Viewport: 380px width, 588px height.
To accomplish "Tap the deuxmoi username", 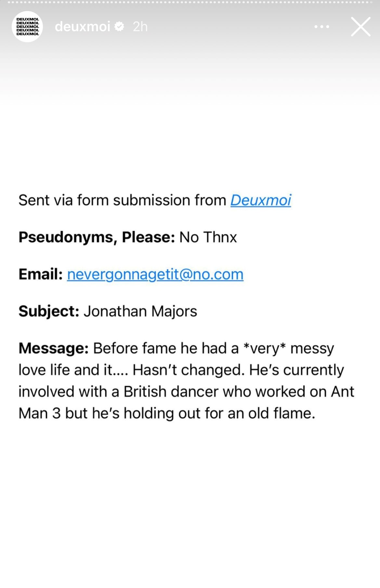I will 83,26.
